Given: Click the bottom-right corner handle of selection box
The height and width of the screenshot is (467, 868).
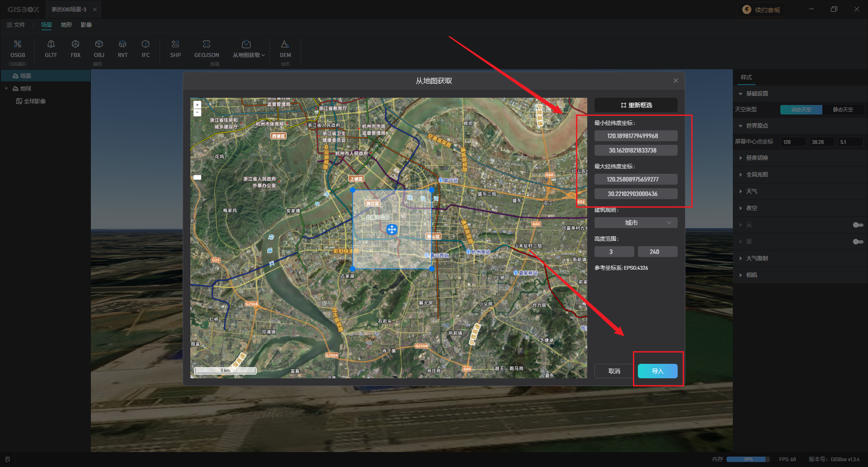Looking at the screenshot, I should 432,269.
